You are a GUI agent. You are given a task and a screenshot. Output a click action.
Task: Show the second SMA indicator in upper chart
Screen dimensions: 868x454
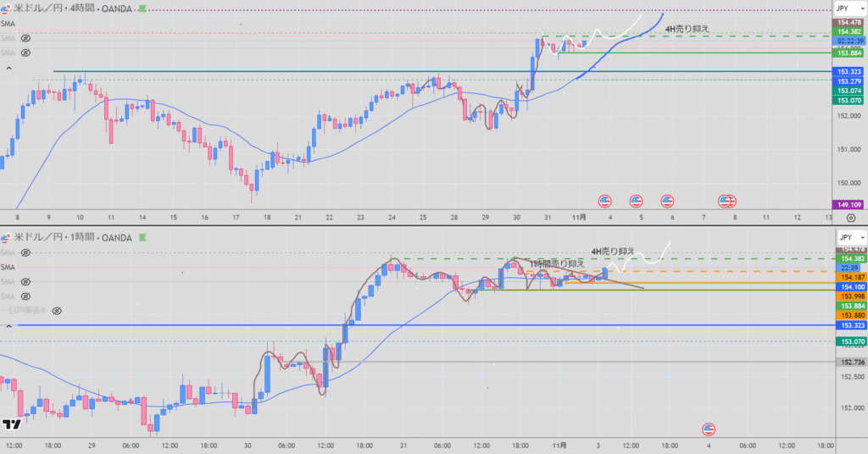click(x=25, y=39)
